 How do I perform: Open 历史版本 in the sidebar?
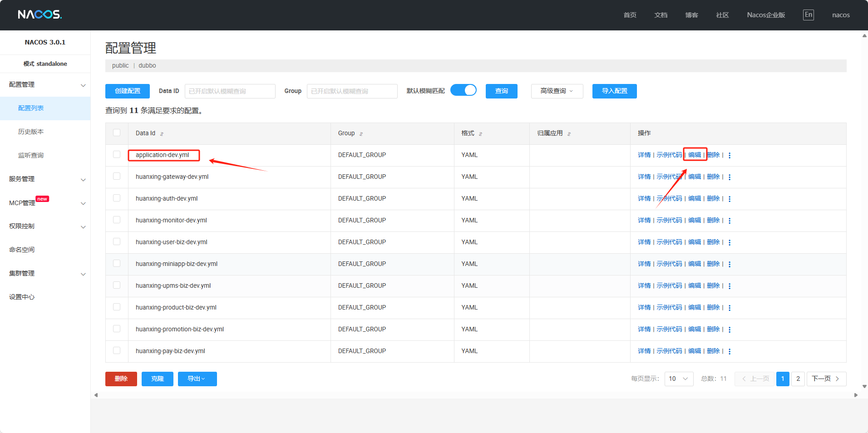31,132
